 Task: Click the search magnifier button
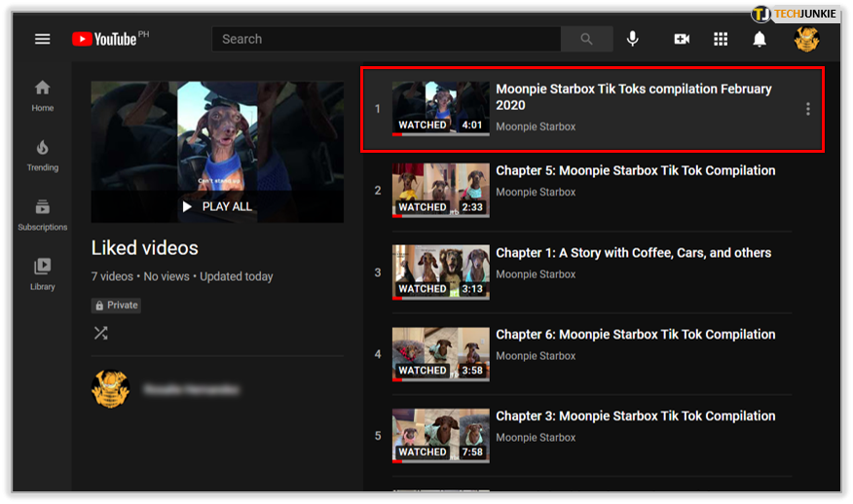tap(586, 39)
